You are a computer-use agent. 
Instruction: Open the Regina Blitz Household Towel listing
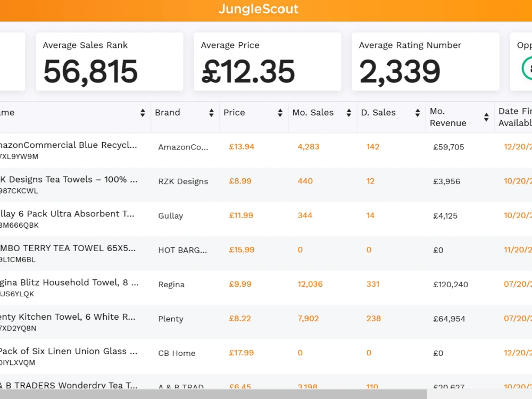[69, 282]
